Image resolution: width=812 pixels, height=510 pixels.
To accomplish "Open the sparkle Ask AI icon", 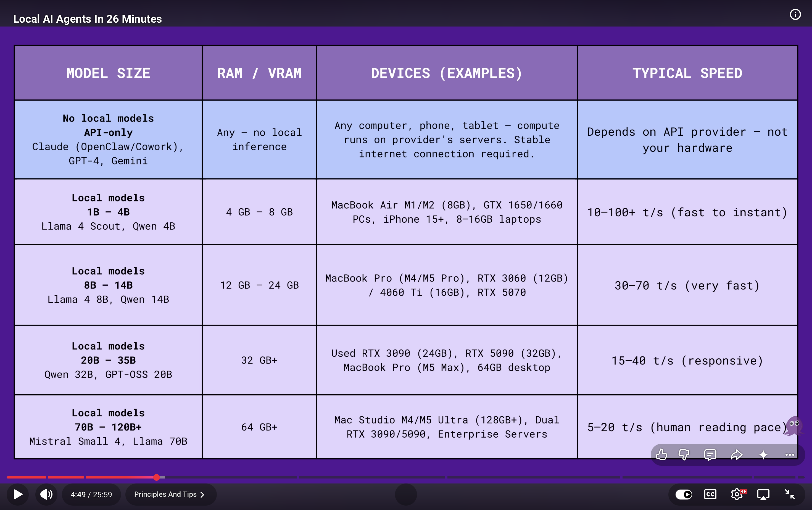I will pos(763,455).
